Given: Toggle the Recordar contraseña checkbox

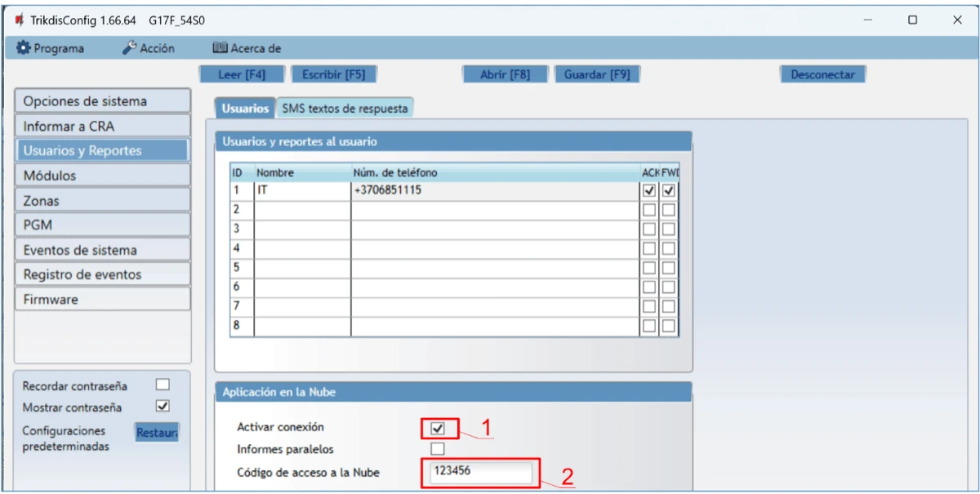Looking at the screenshot, I should (163, 385).
